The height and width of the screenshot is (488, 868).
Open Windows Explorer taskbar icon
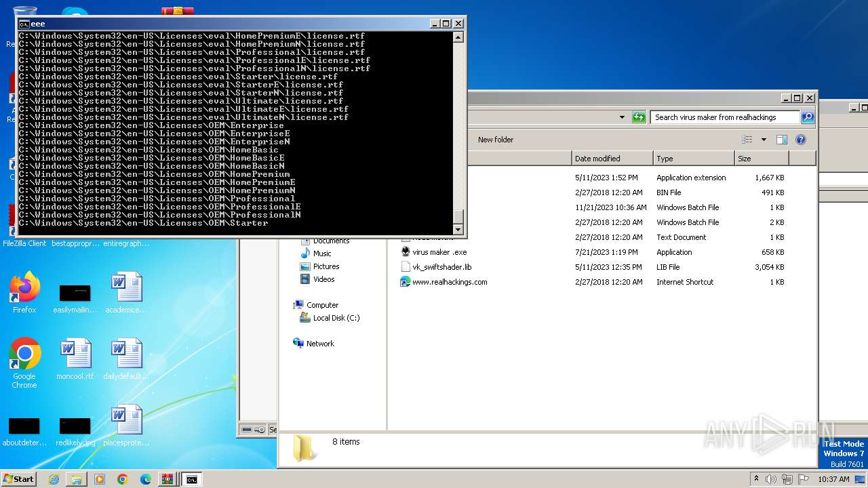pyautogui.click(x=77, y=479)
